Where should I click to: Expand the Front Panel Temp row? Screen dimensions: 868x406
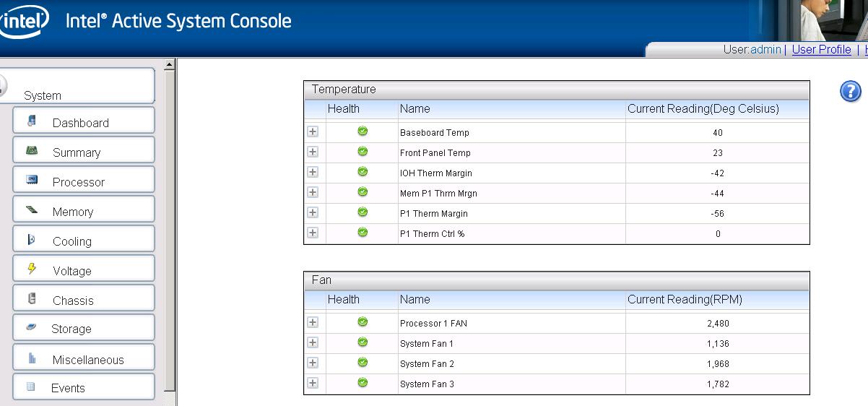[313, 152]
